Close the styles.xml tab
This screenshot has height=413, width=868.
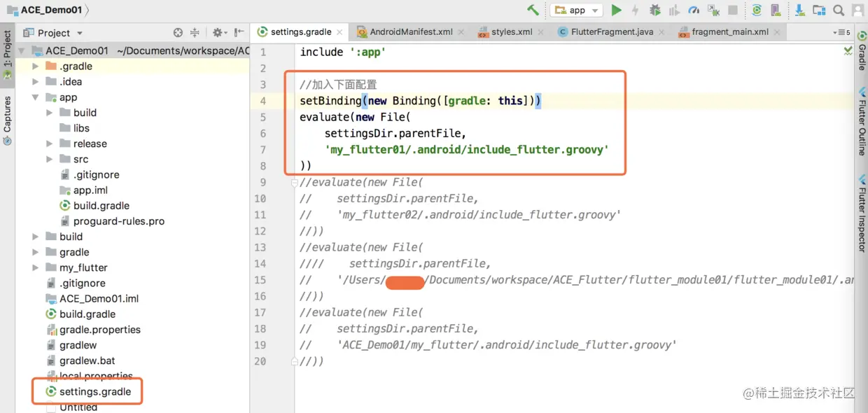tap(542, 32)
